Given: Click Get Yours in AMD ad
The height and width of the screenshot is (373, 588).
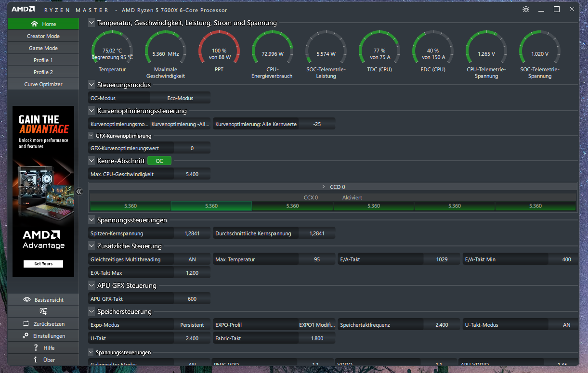Looking at the screenshot, I should [43, 264].
